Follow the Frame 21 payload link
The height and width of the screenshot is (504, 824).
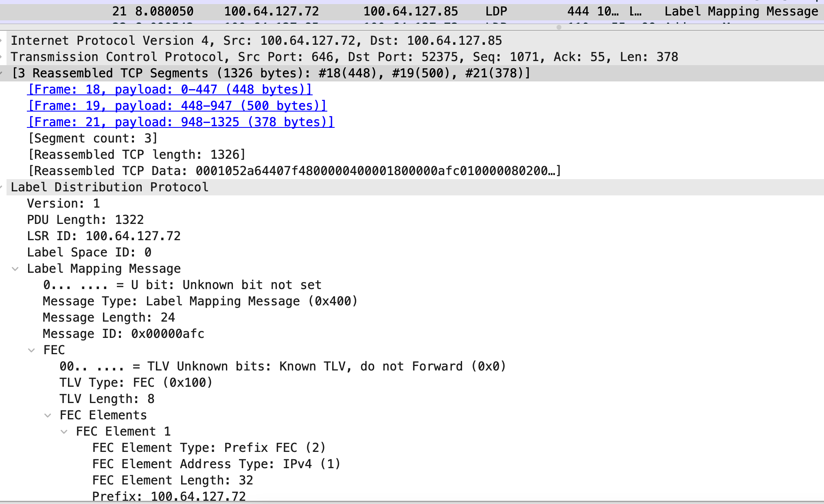181,122
